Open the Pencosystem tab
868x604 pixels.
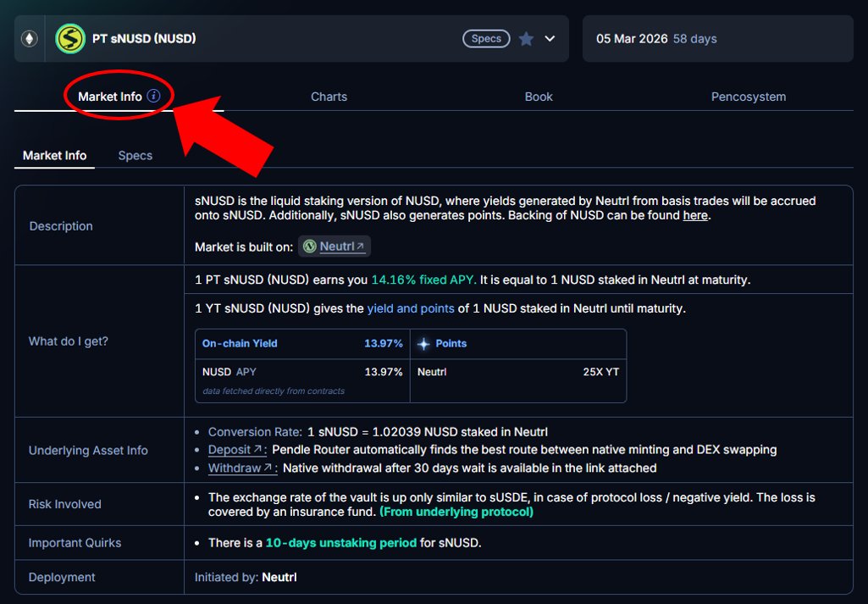749,97
